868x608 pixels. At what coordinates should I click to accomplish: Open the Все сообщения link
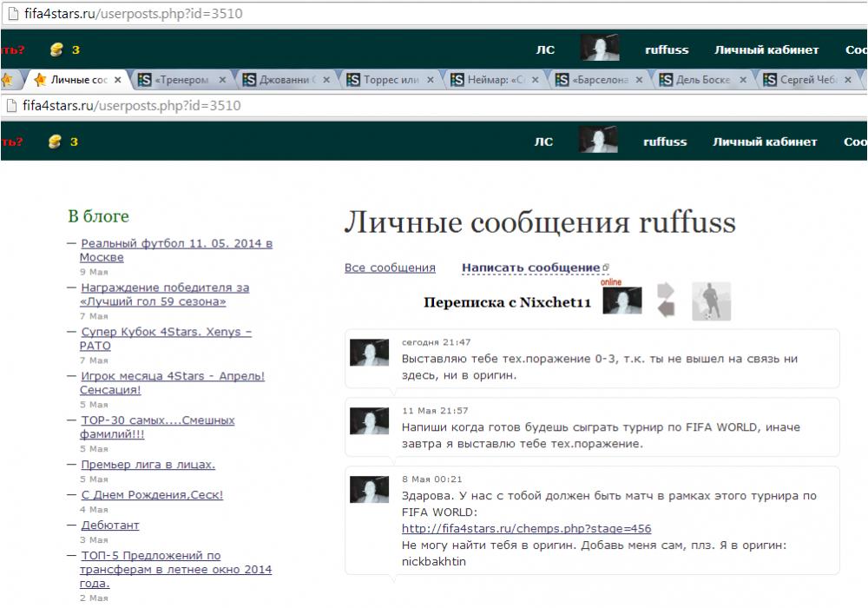[390, 268]
